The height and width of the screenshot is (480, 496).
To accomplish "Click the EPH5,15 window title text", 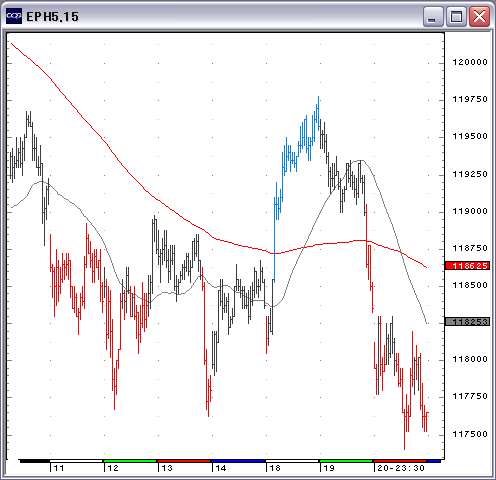I will (x=52, y=17).
